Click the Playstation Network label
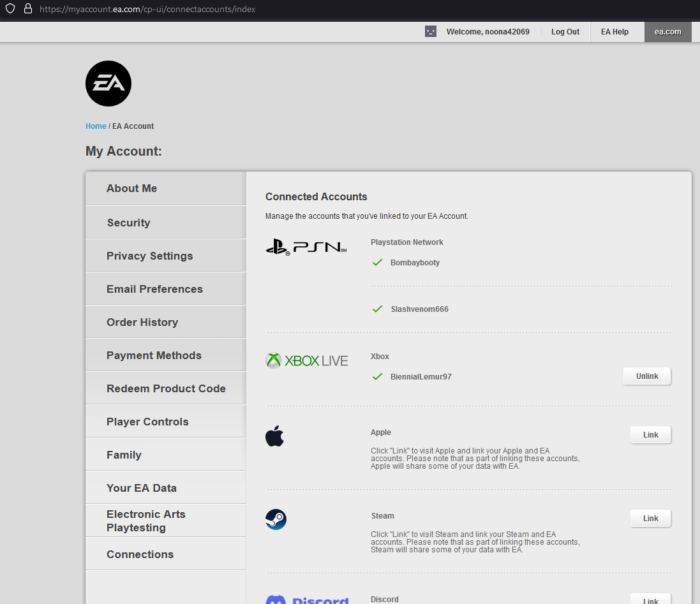Viewport: 700px width, 604px height. (x=406, y=242)
